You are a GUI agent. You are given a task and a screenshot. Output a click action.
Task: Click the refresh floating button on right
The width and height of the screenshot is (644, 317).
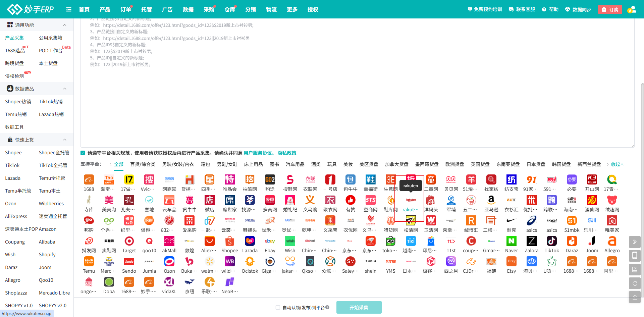(x=635, y=283)
